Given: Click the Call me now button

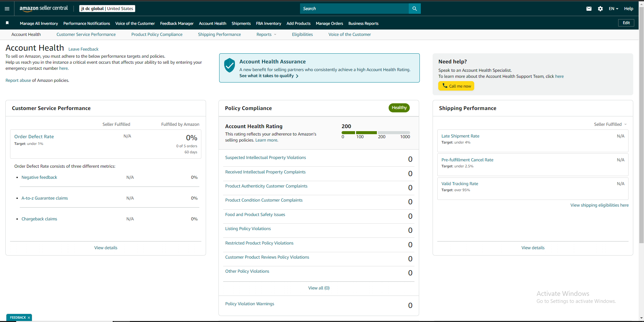Looking at the screenshot, I should (x=456, y=86).
